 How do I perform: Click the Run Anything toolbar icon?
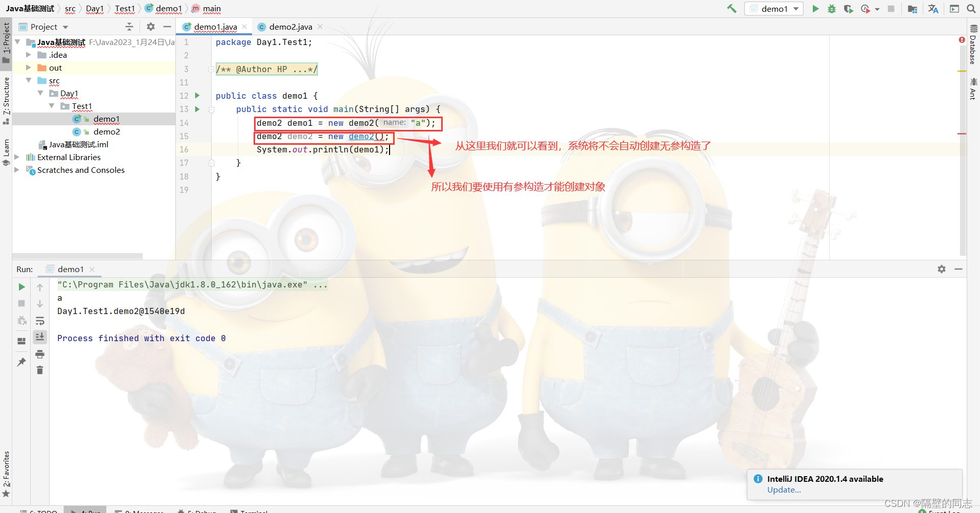pyautogui.click(x=954, y=9)
